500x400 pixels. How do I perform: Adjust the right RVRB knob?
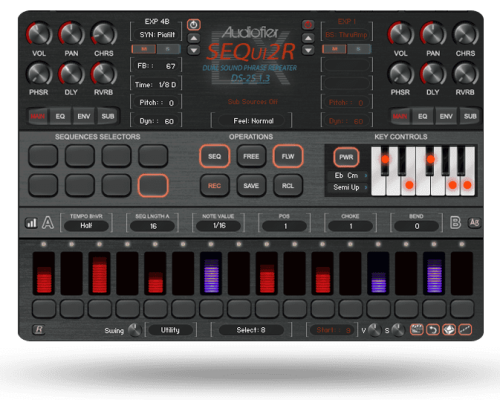coord(465,74)
